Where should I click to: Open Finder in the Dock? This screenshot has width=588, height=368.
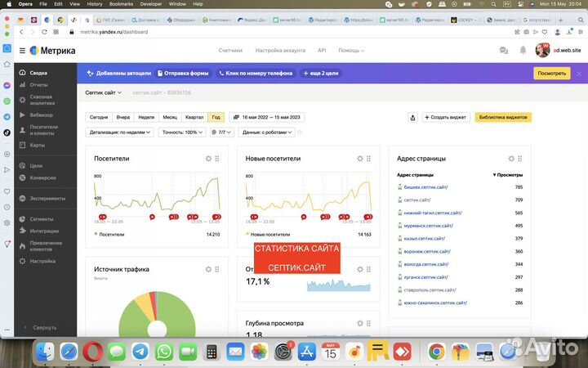(45, 352)
